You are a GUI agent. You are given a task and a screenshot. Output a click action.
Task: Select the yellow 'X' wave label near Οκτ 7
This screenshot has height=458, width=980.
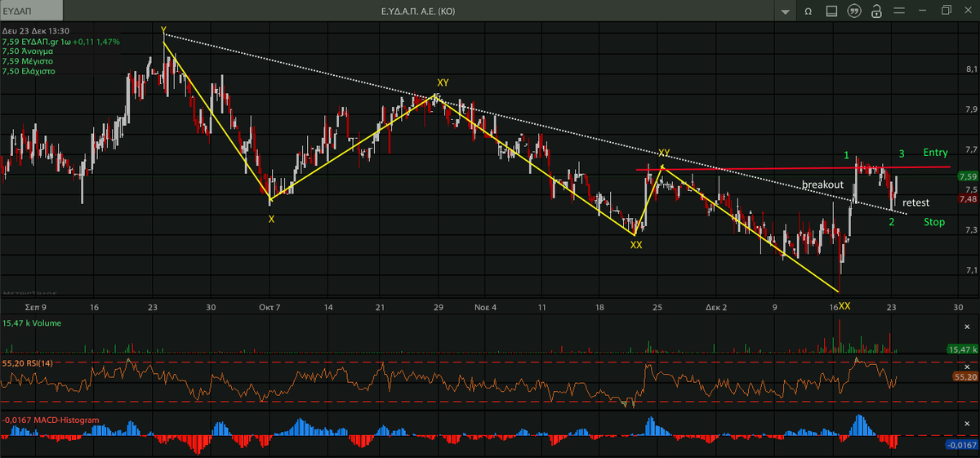(271, 219)
